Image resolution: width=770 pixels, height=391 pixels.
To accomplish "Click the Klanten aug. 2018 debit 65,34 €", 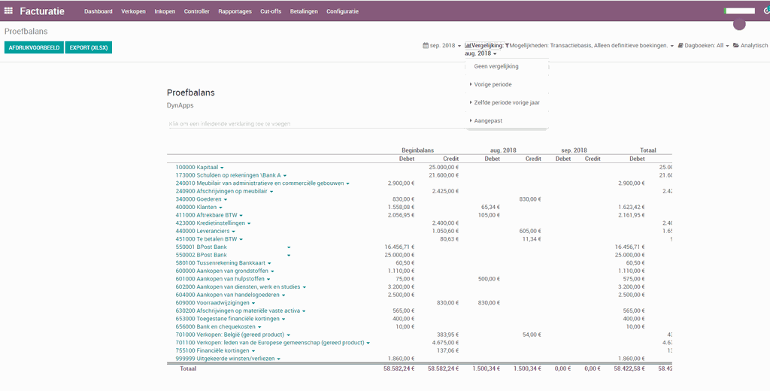I will tap(491, 207).
